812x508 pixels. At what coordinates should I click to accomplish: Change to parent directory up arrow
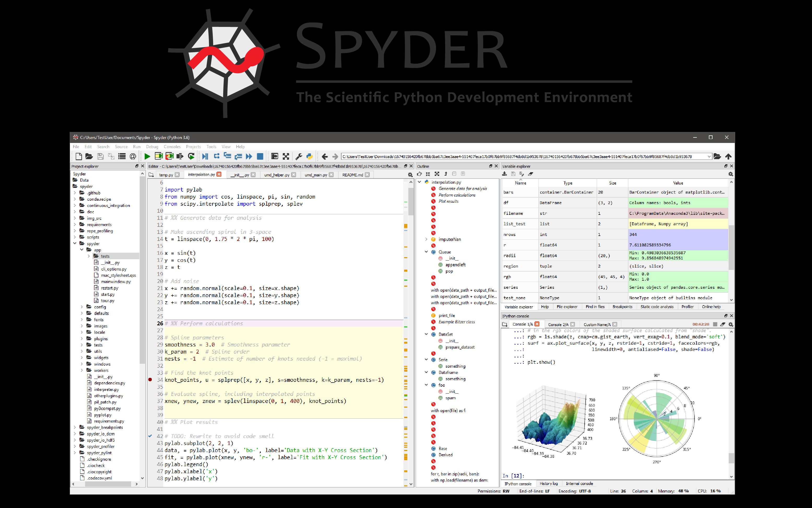(x=728, y=156)
